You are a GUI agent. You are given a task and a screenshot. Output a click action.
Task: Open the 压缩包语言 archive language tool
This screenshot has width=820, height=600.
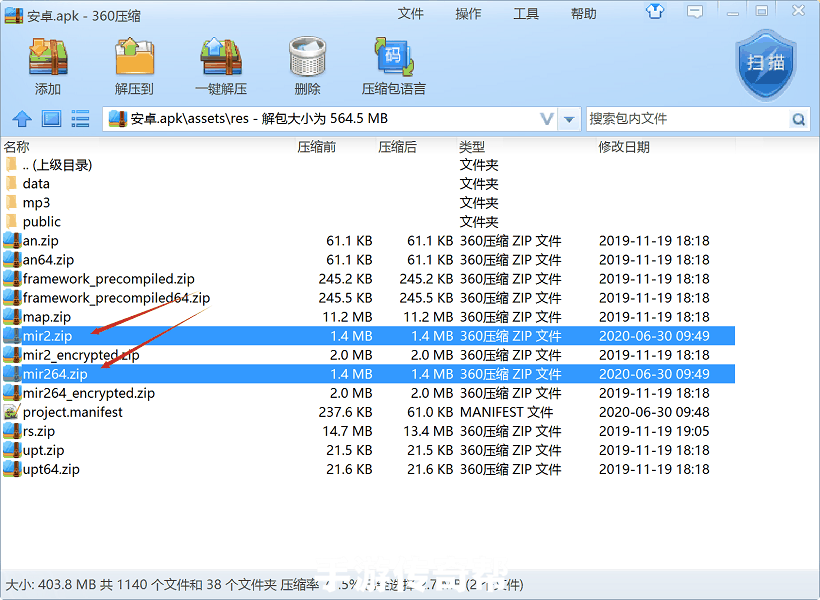click(x=393, y=66)
